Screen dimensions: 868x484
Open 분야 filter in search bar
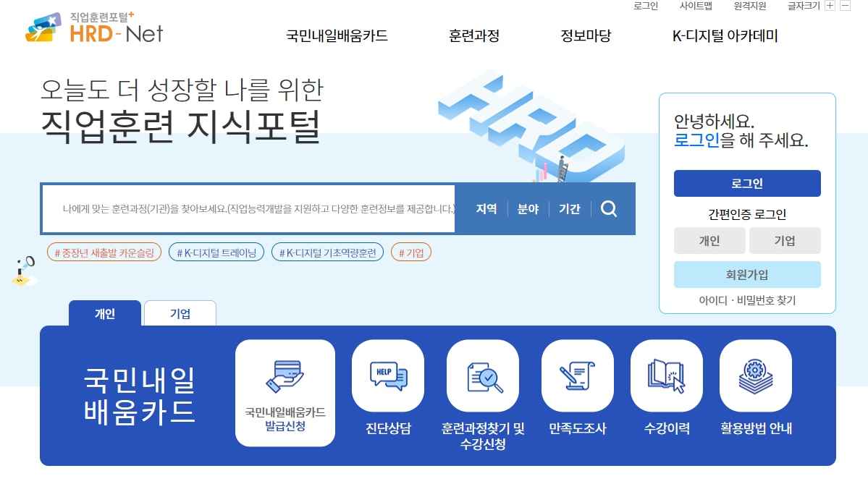[528, 209]
